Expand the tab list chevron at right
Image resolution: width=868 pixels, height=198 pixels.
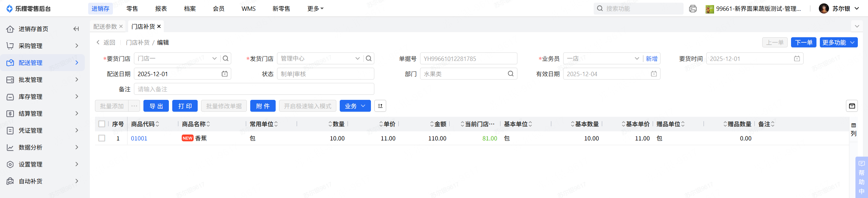pos(857,26)
